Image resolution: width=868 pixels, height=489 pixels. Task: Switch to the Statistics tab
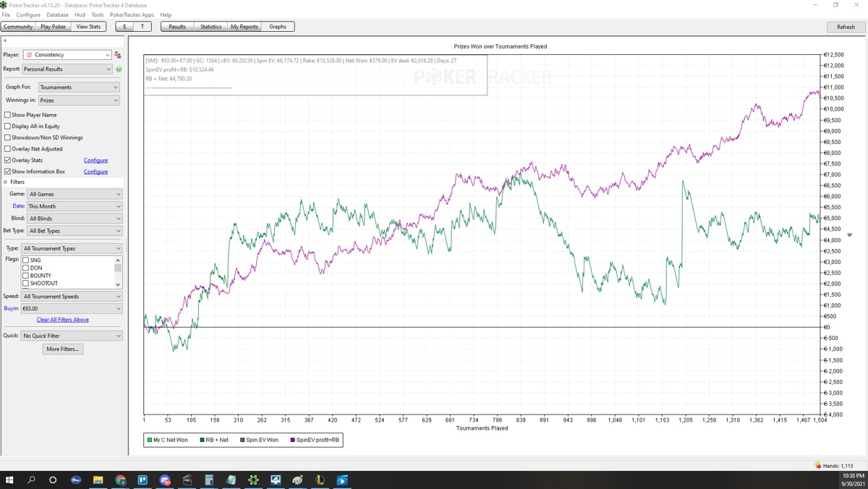(210, 27)
